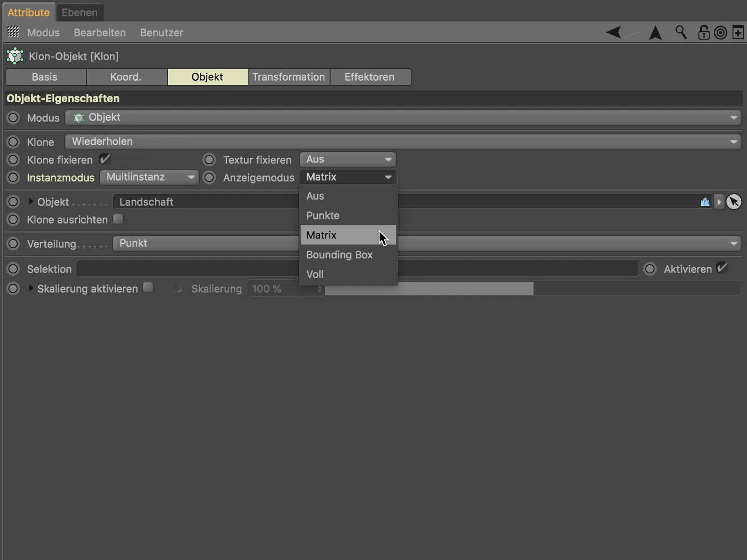Open the attribute search magnifier icon
Image resolution: width=747 pixels, height=560 pixels.
point(681,32)
